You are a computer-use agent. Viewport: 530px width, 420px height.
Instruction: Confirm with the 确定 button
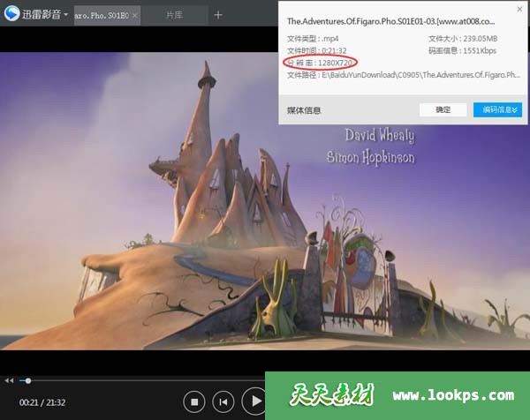[443, 109]
